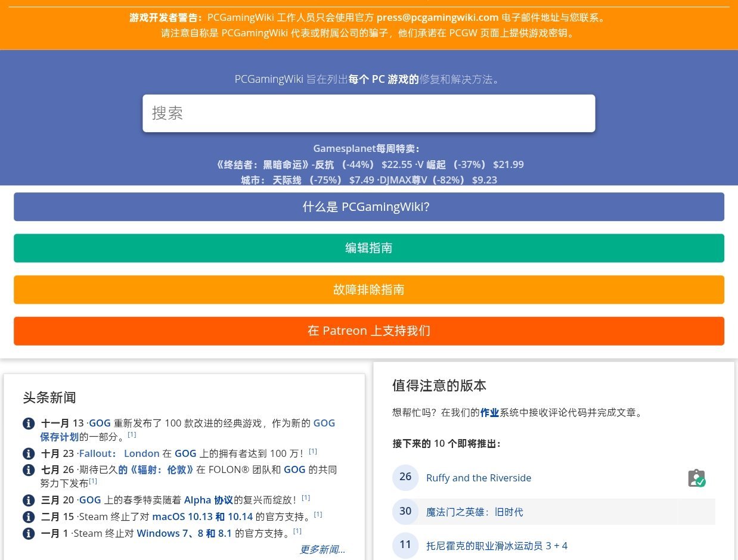Open the Fallout: London link

click(x=119, y=453)
